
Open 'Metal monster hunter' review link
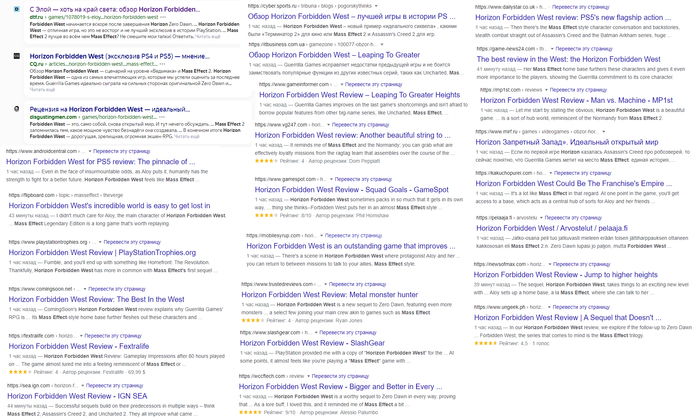[329, 295]
